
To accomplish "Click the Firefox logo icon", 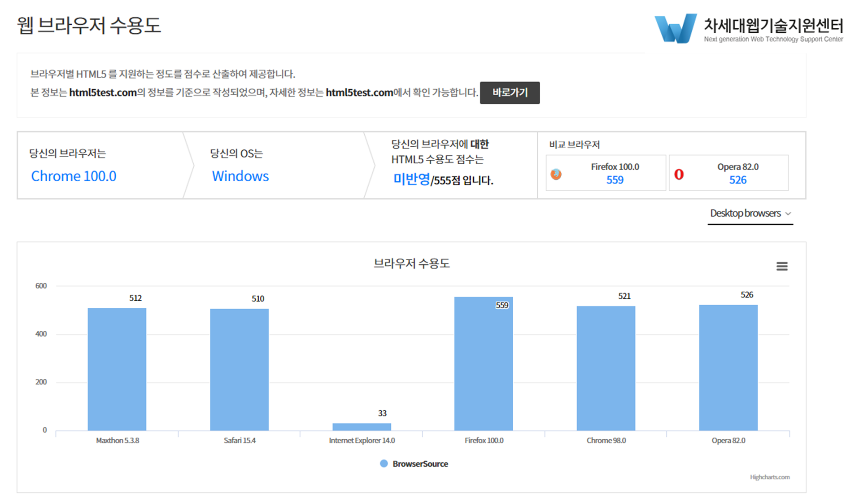I will [556, 174].
